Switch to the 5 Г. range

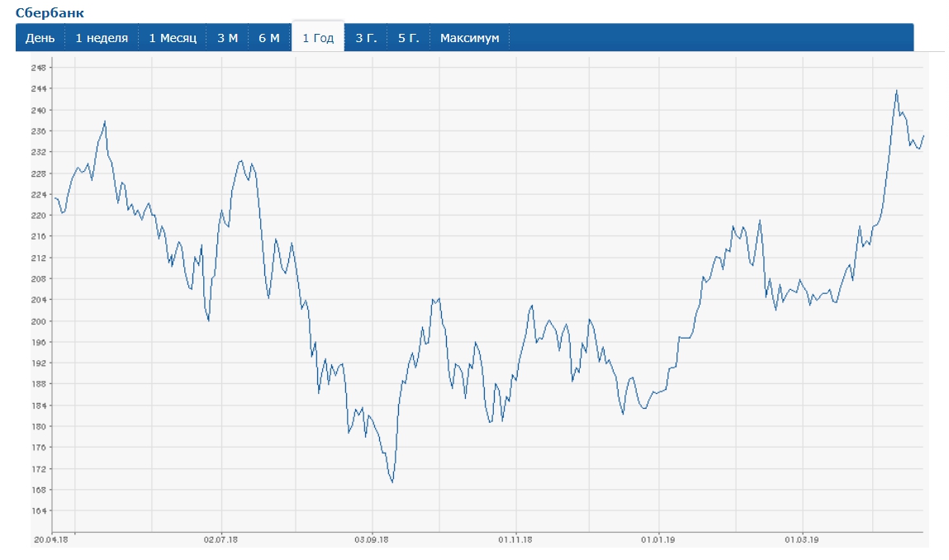(x=409, y=37)
